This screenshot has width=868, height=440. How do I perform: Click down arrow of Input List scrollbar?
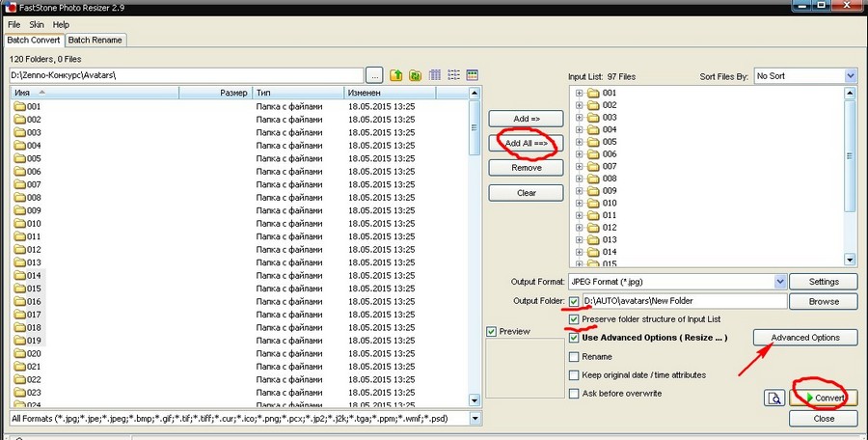[851, 259]
